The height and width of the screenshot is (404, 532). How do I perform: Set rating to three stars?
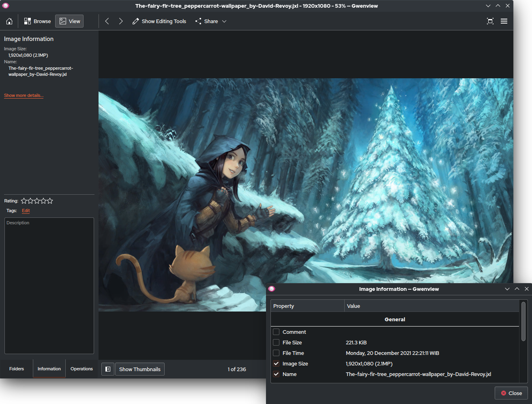(37, 201)
